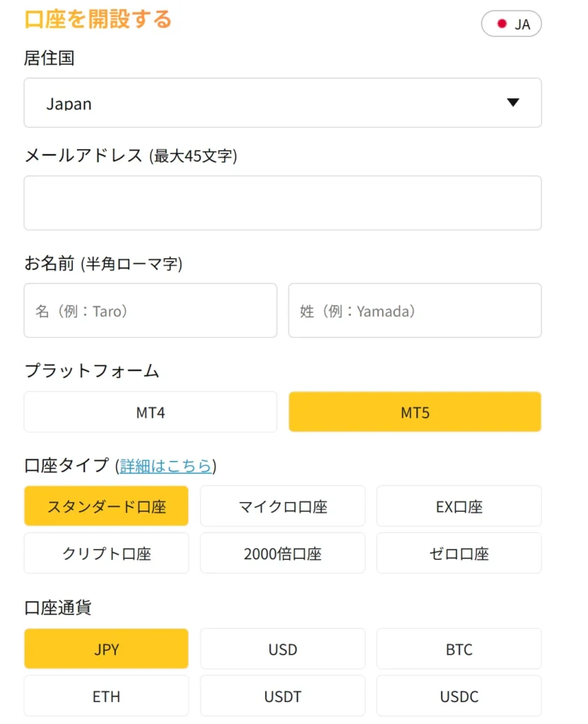Viewport: 588px width, 724px height.
Task: Select BTC as the account currency
Action: pyautogui.click(x=459, y=648)
